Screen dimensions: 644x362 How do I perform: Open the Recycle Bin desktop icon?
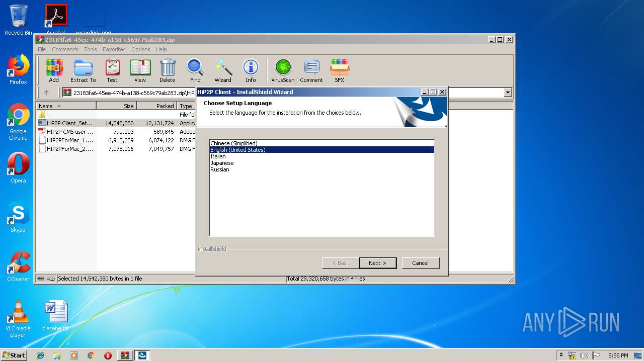click(x=18, y=20)
